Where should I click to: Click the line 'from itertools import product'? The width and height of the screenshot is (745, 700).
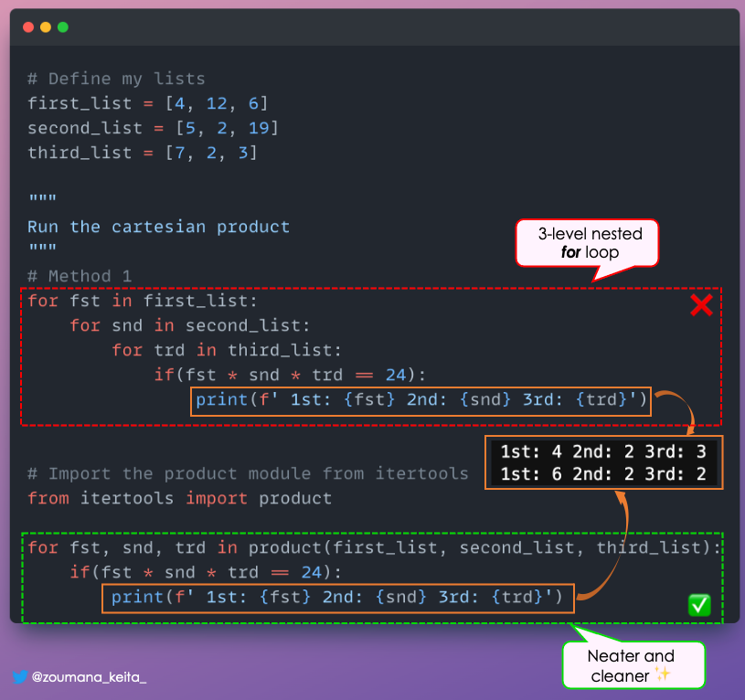coord(179,499)
